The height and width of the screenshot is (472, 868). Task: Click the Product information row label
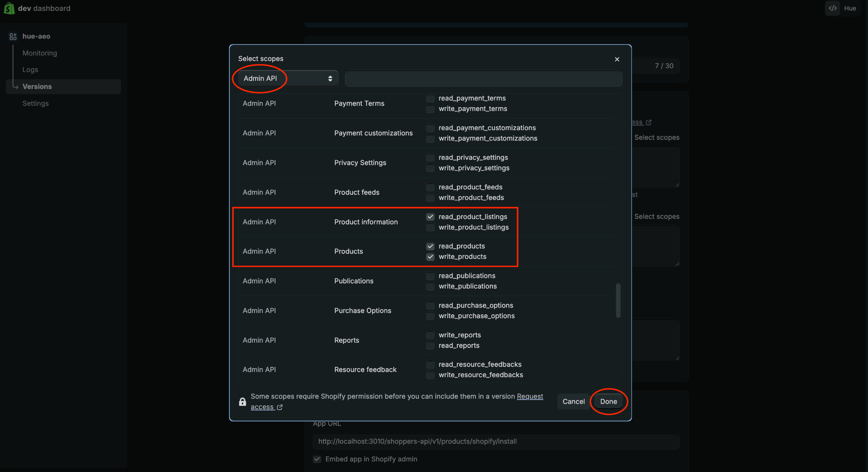pyautogui.click(x=366, y=222)
